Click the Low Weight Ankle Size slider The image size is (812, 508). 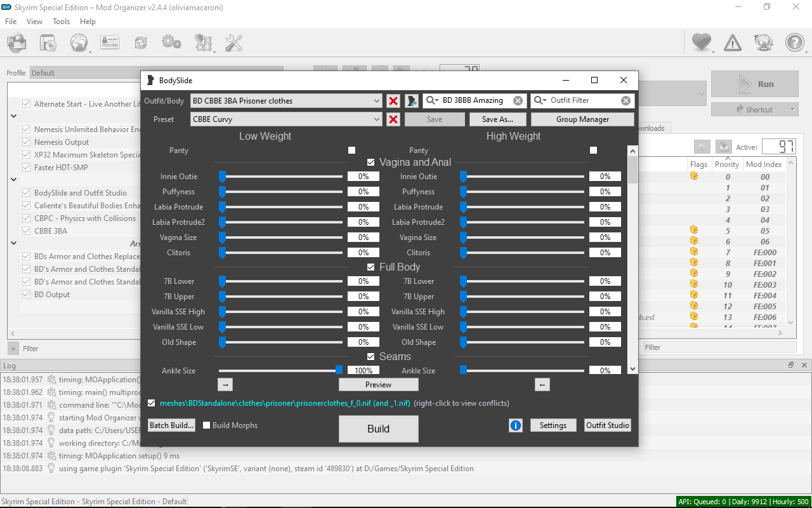(x=280, y=370)
